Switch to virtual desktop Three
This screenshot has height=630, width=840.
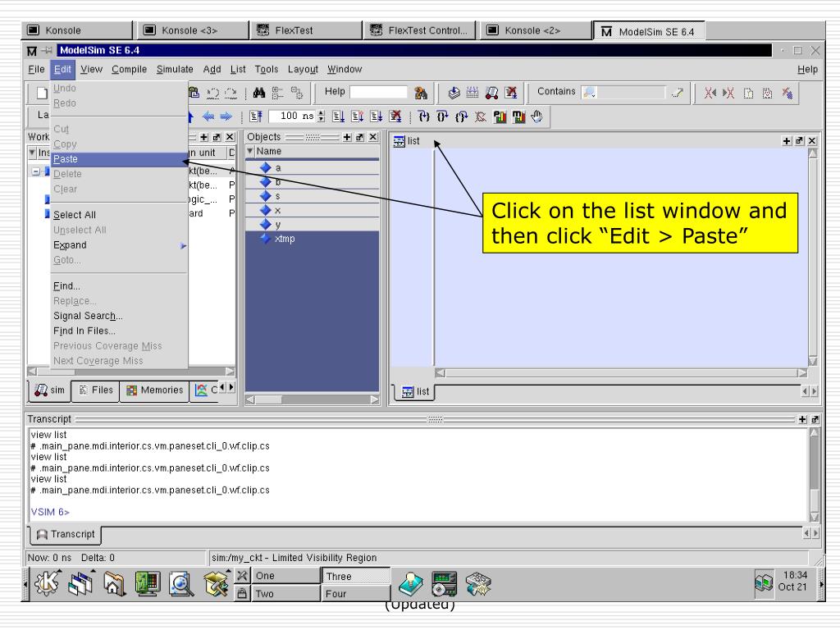coord(356,576)
